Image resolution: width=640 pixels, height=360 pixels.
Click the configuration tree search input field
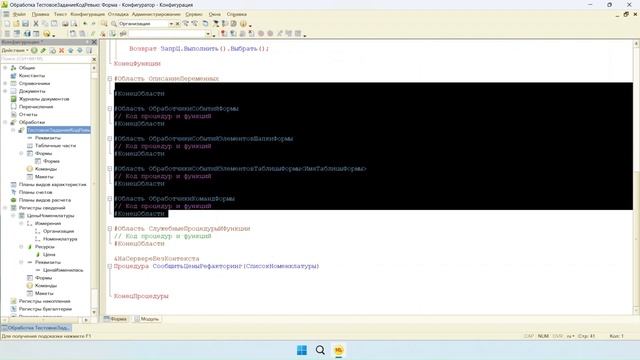click(46, 59)
